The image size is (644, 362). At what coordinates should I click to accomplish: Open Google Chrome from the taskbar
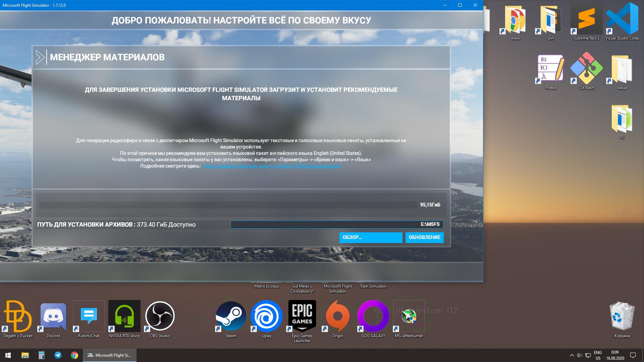[x=74, y=355]
